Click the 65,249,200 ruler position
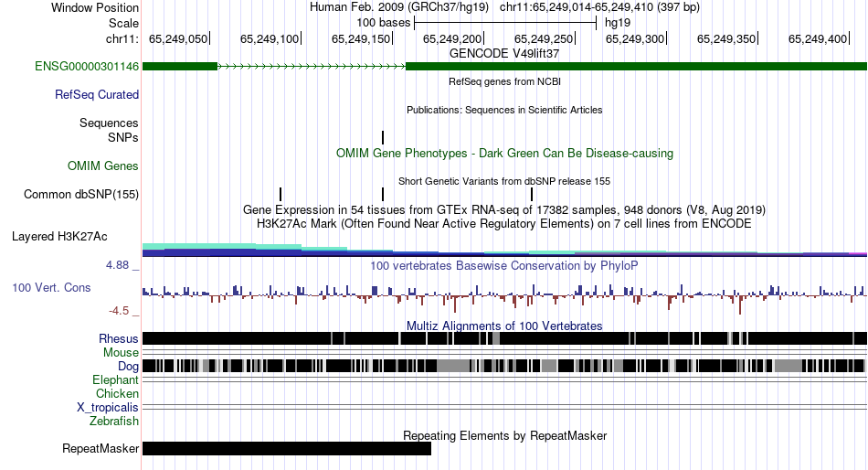Image resolution: width=868 pixels, height=470 pixels. (x=452, y=38)
